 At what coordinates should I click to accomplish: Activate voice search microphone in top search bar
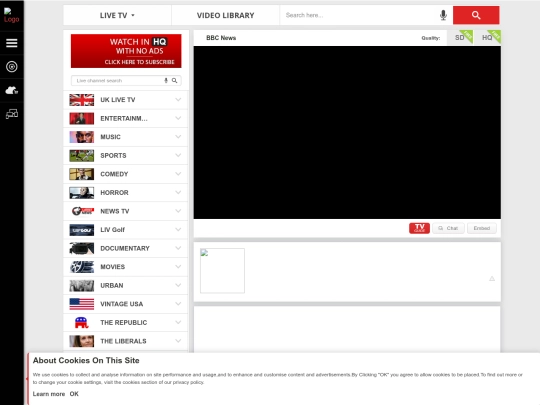point(443,15)
